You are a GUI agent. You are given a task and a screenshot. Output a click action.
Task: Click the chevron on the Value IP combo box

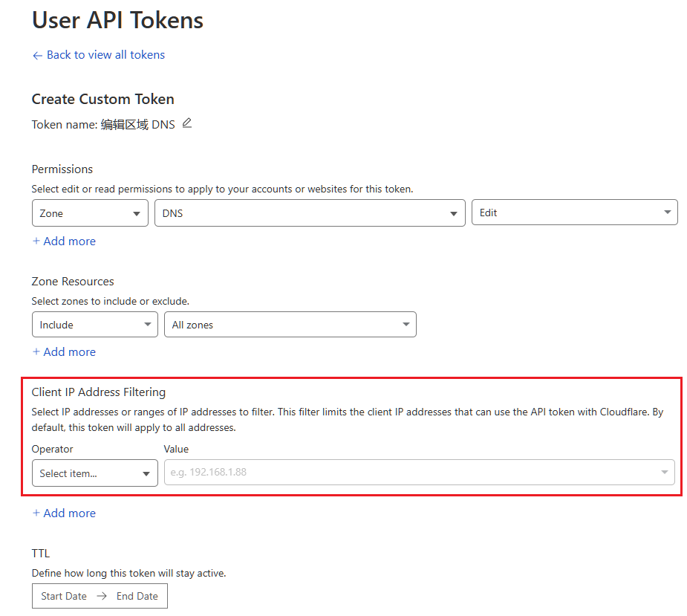666,472
